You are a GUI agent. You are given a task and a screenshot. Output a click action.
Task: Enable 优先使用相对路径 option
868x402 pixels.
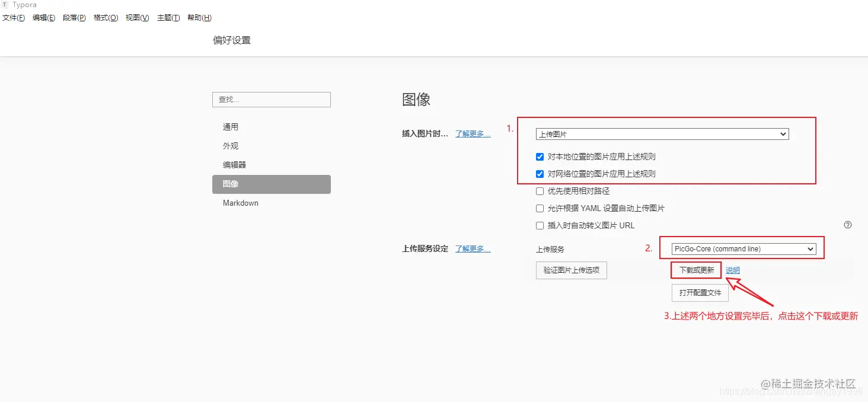pos(540,191)
